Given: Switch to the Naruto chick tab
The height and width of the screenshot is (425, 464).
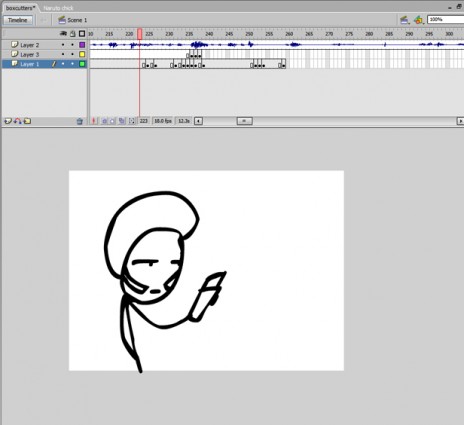Looking at the screenshot, I should coord(58,8).
